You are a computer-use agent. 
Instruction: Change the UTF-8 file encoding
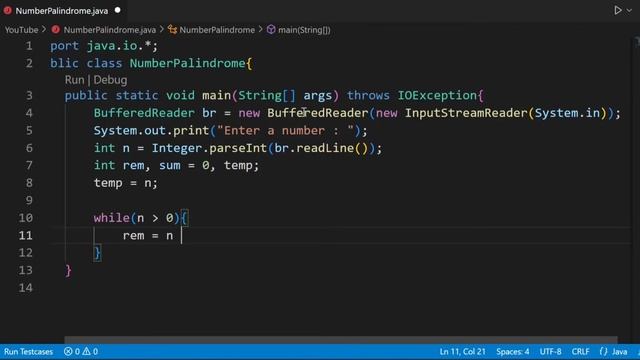pos(550,351)
